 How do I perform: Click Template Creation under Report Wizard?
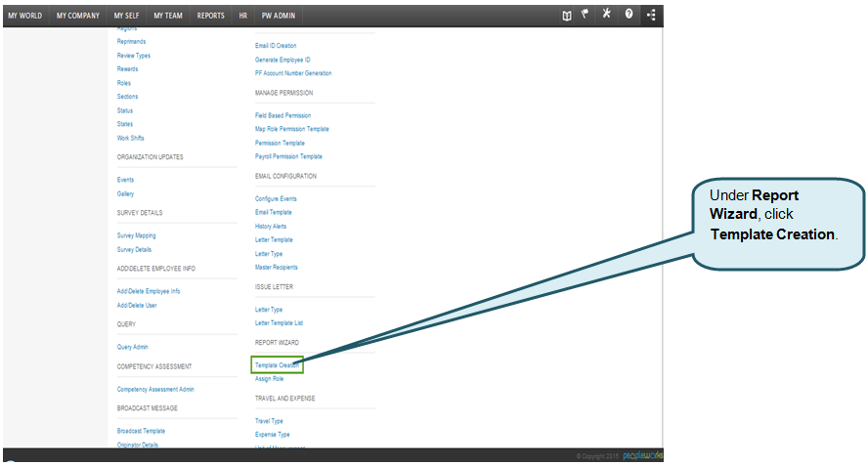[x=277, y=364]
